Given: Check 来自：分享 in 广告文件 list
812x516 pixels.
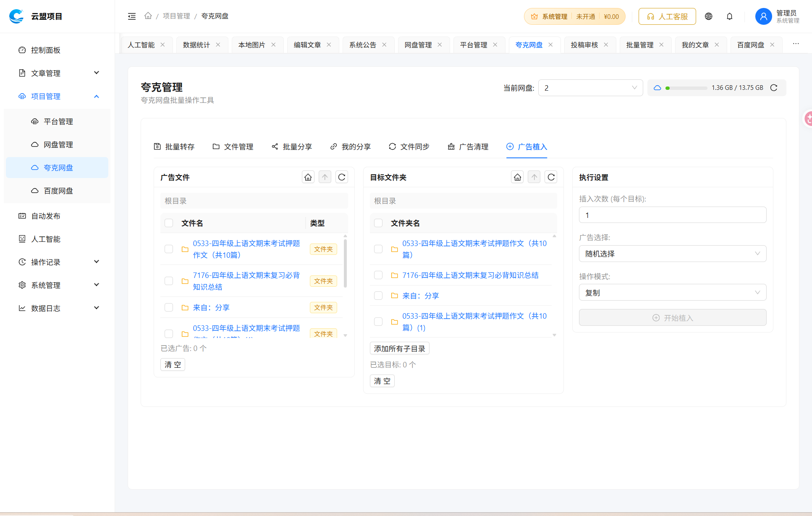Looking at the screenshot, I should click(x=169, y=307).
